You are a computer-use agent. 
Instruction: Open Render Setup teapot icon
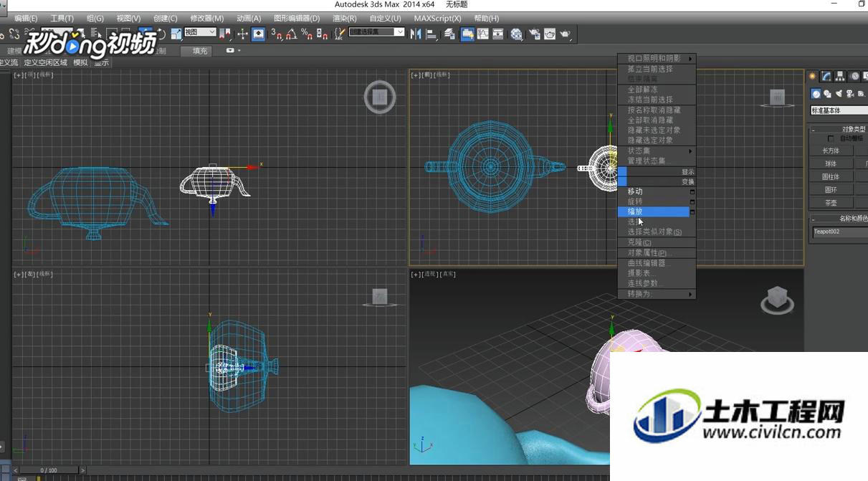click(534, 34)
